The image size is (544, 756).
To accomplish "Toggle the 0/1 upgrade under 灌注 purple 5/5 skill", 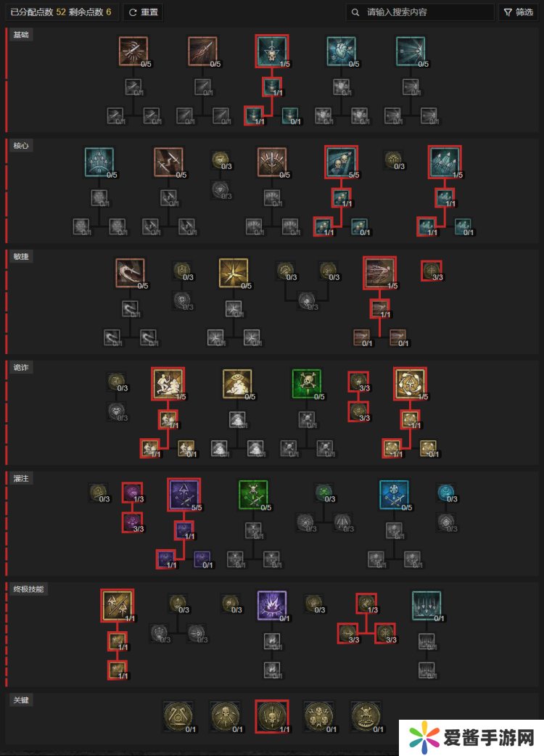I will click(x=202, y=560).
